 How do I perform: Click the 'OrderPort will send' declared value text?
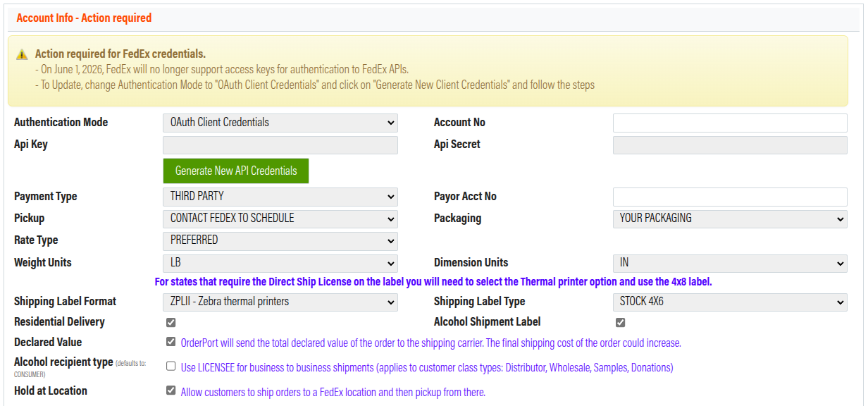click(x=431, y=343)
